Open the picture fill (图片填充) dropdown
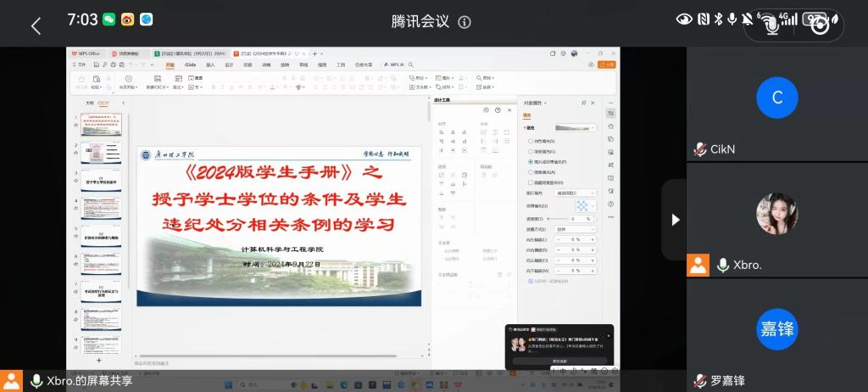The image size is (868, 392). pyautogui.click(x=579, y=193)
